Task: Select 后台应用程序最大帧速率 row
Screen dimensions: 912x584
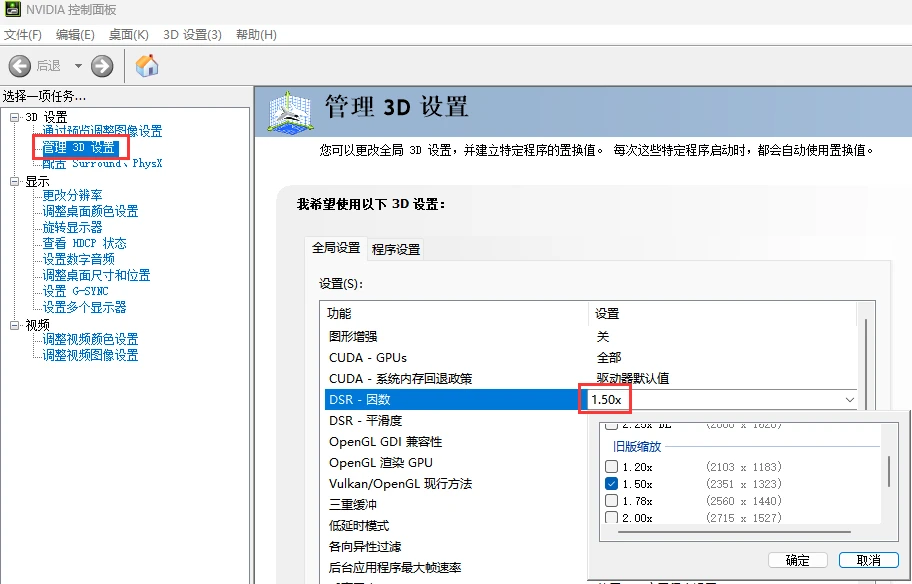Action: click(x=456, y=567)
